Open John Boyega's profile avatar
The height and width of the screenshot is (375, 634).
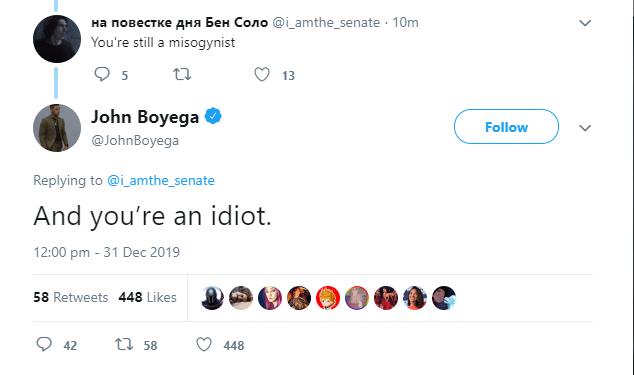pyautogui.click(x=57, y=128)
